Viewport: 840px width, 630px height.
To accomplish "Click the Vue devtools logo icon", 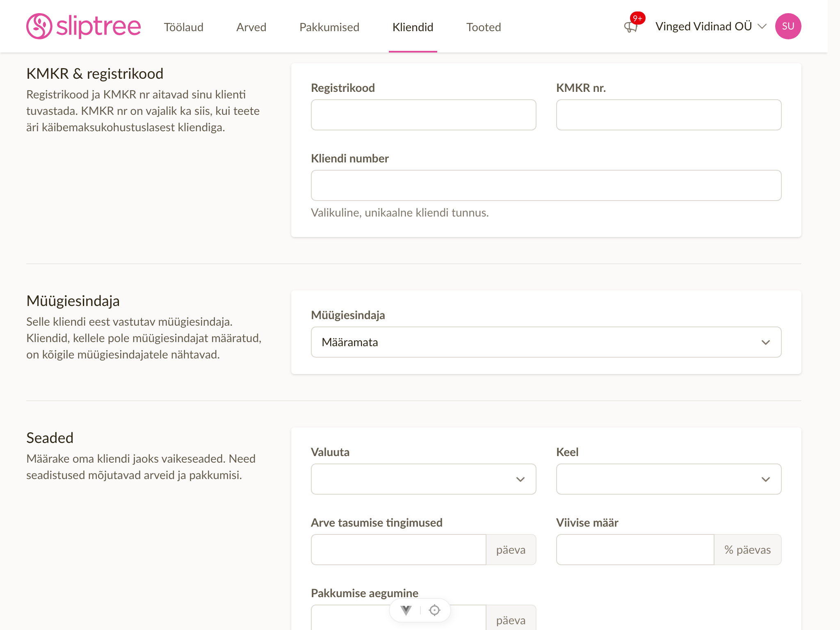I will (406, 610).
